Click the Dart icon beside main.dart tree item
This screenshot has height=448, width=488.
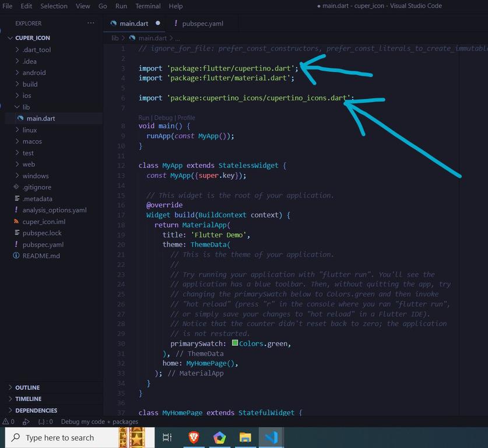(x=20, y=118)
